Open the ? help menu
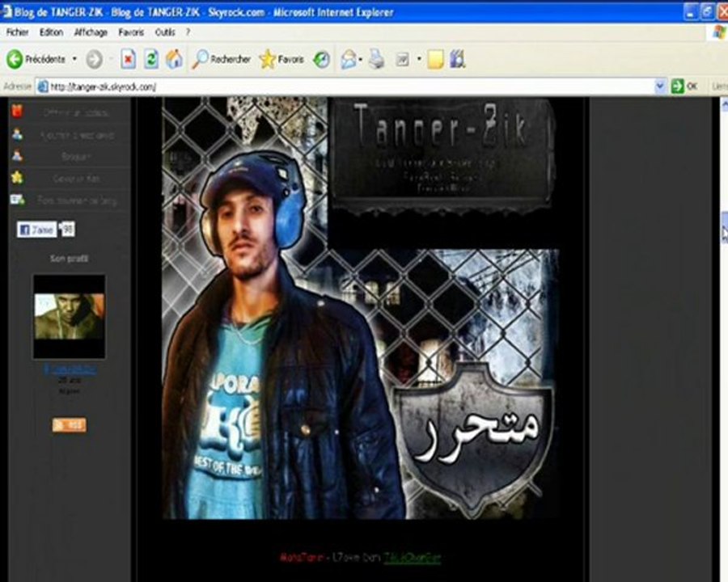Viewport: 728px width, 582px height. 188,32
